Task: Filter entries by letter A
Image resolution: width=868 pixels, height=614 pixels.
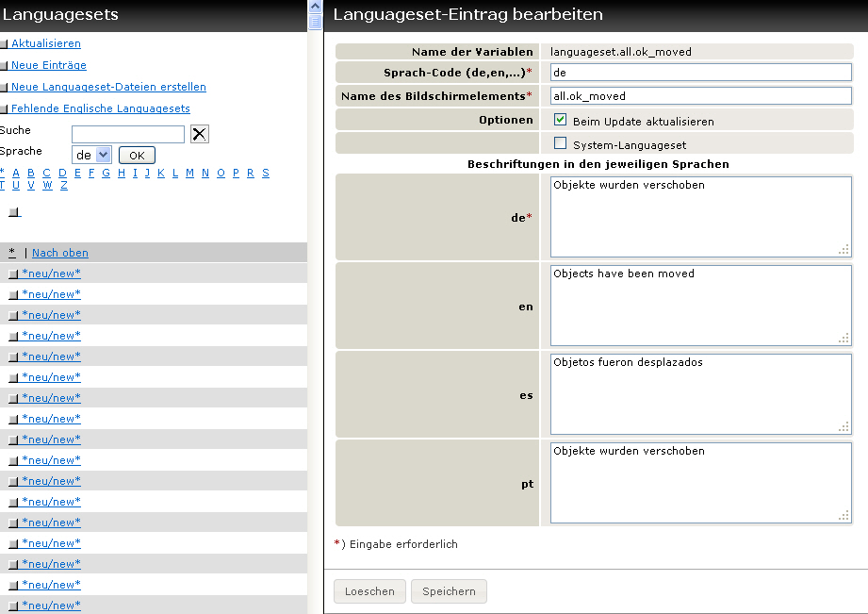Action: click(x=15, y=173)
